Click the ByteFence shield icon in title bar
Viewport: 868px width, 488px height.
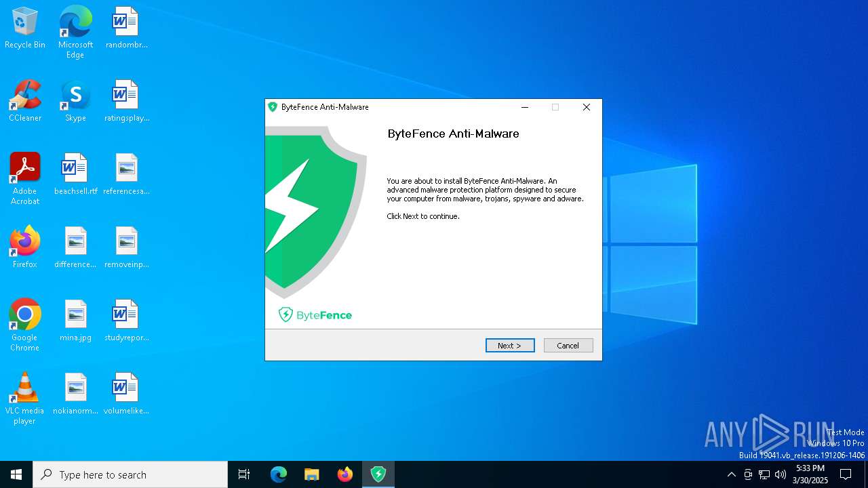click(x=273, y=107)
